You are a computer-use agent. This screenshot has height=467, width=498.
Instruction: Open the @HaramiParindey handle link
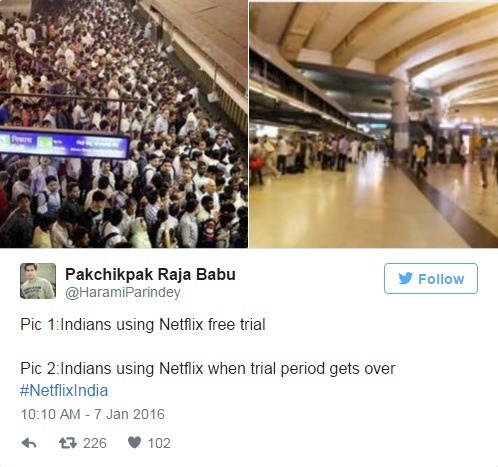pos(123,292)
